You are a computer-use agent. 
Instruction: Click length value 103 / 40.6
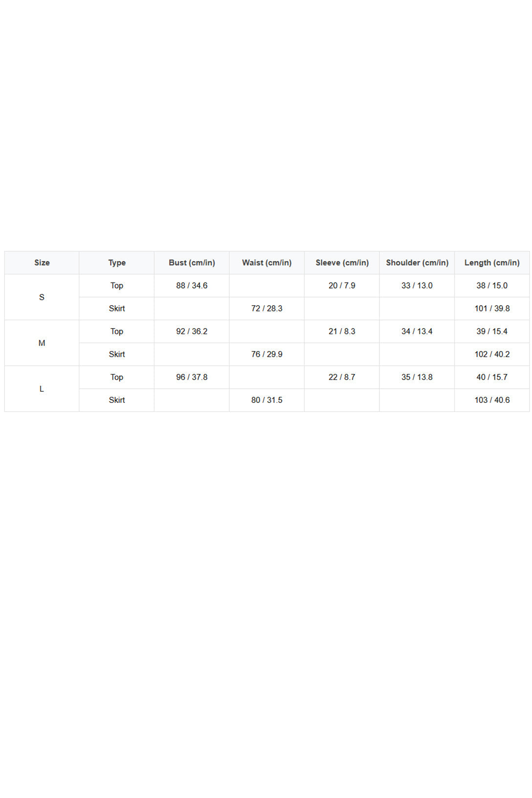pyautogui.click(x=492, y=400)
